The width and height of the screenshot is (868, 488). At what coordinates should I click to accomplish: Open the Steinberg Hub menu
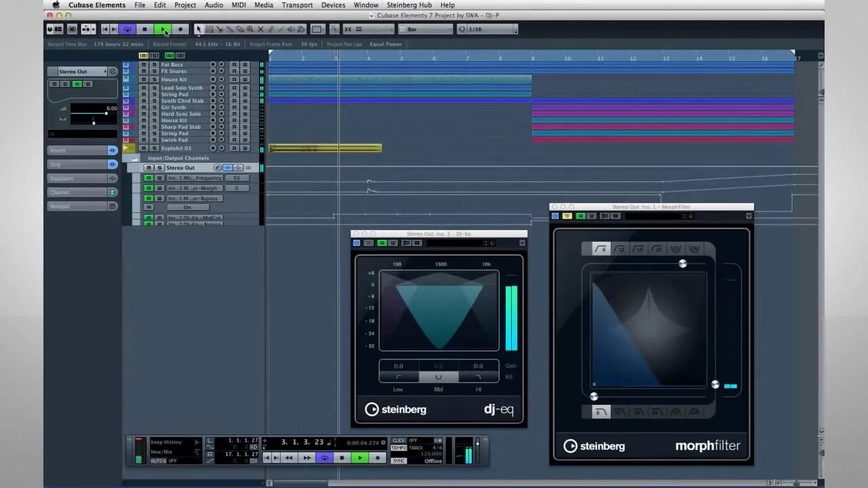(x=409, y=5)
